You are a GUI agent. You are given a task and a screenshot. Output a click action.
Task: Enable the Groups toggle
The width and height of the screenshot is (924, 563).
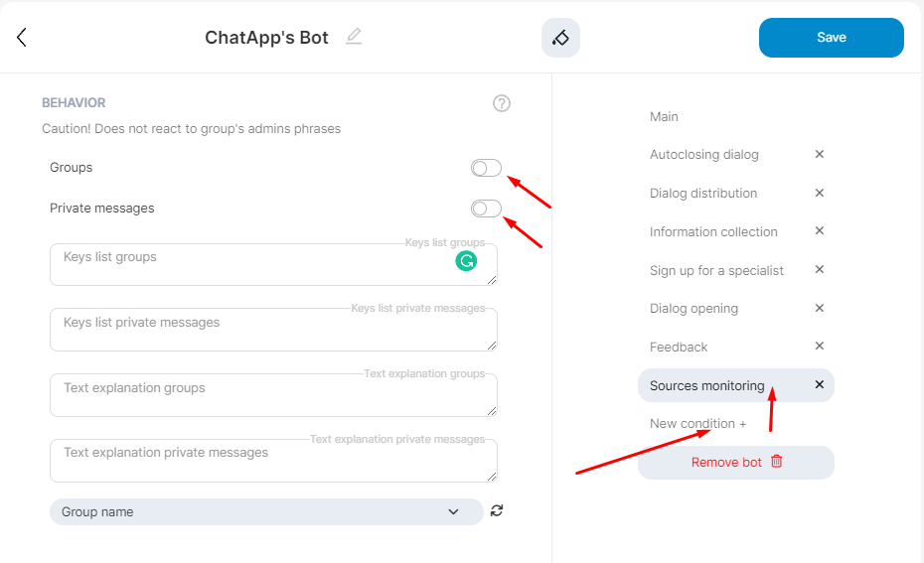click(486, 168)
